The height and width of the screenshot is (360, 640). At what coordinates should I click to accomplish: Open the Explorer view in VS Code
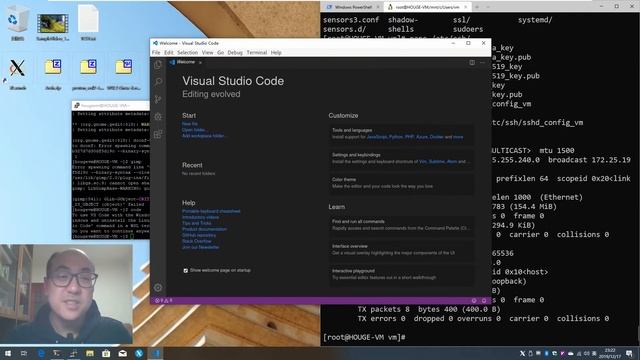point(158,64)
